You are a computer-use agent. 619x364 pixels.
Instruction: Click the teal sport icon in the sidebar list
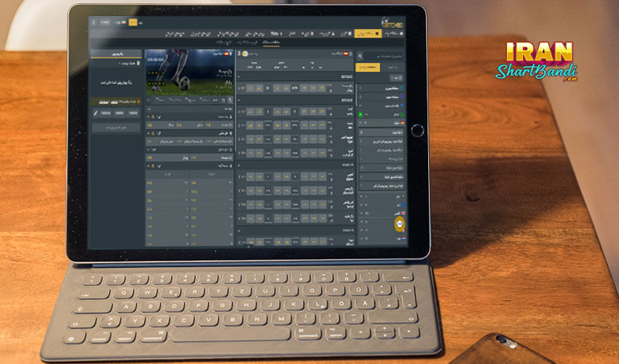click(x=401, y=88)
